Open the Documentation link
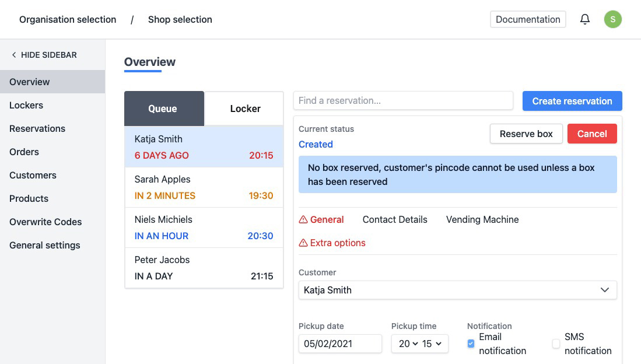This screenshot has width=641, height=364. [527, 19]
